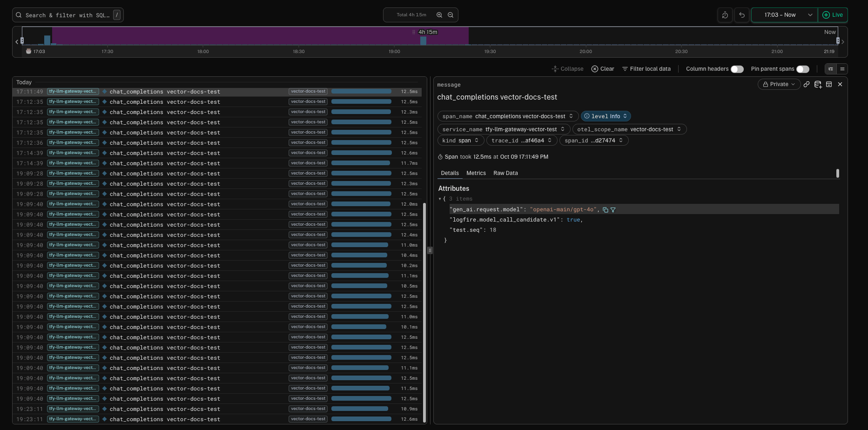
Task: Click the panel divider resize grip
Action: coord(430,250)
